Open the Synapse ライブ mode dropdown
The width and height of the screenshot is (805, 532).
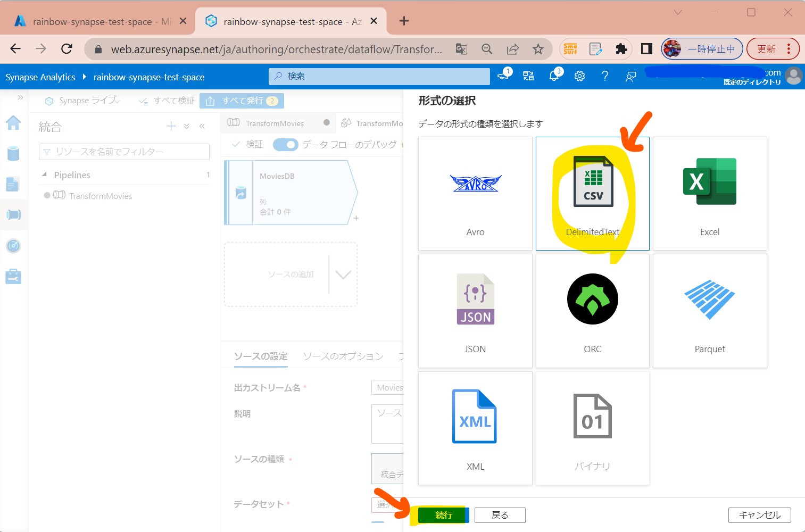pyautogui.click(x=83, y=101)
